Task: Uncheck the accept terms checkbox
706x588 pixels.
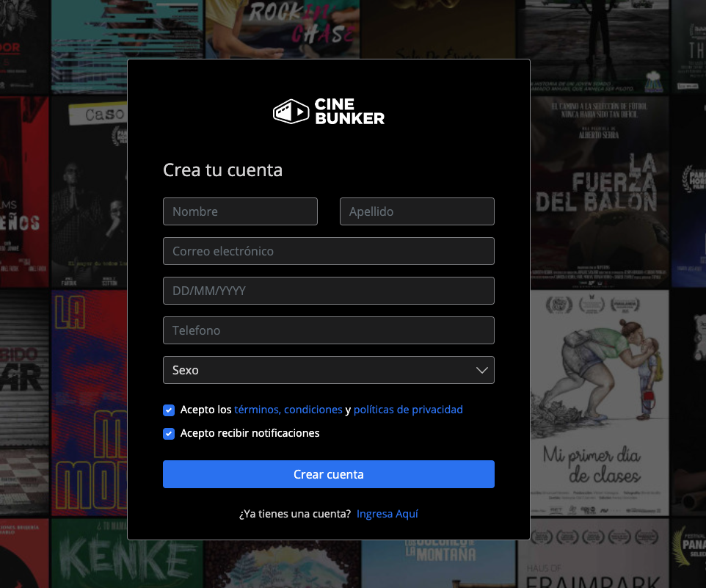Action: (169, 410)
